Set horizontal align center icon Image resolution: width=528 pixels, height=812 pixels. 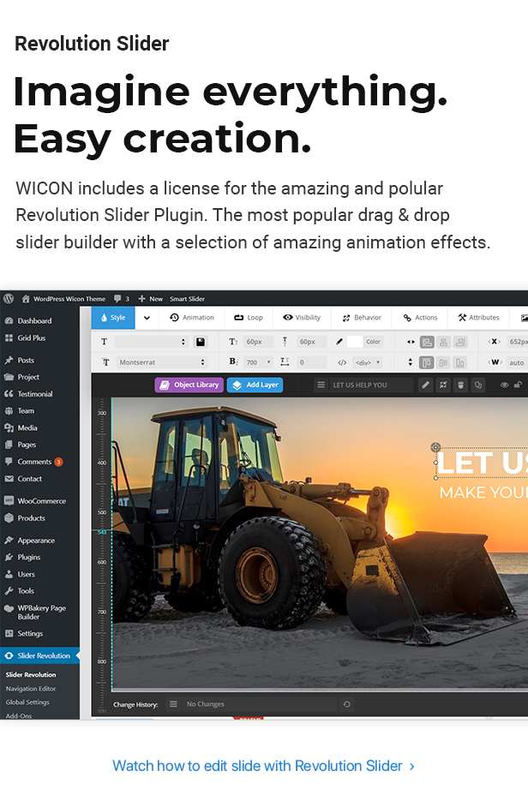click(x=443, y=342)
